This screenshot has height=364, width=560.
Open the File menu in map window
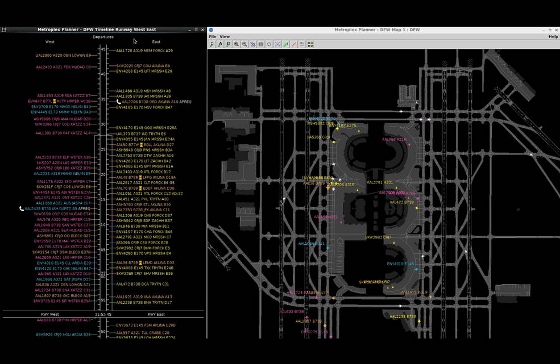click(x=212, y=36)
